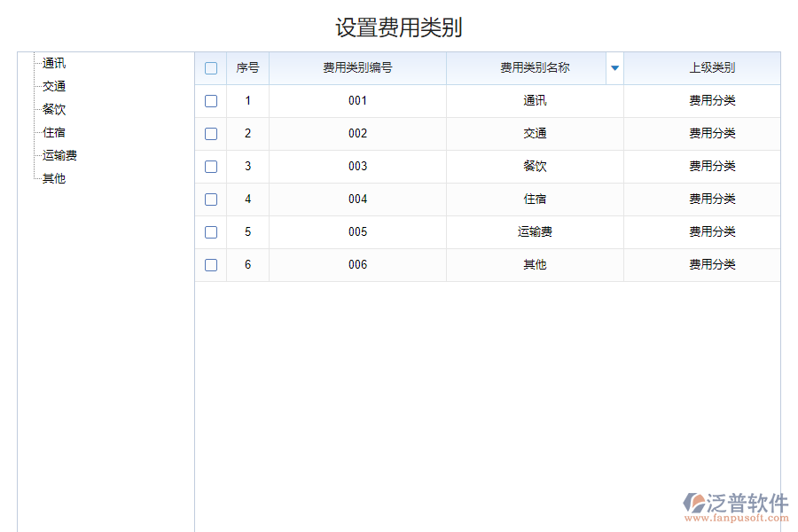Check the checkbox for row 3 餐饮
Screen dimensions: 798x532
coord(211,167)
